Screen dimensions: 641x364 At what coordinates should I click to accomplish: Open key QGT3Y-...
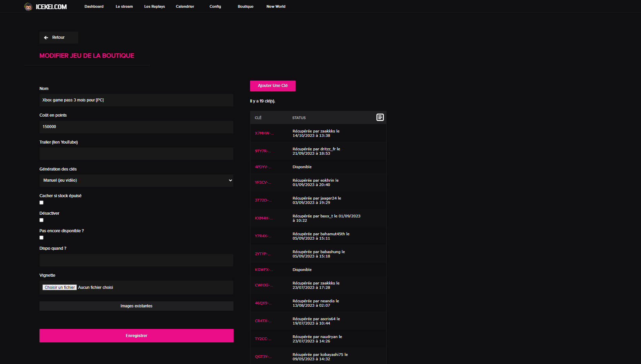(263, 357)
